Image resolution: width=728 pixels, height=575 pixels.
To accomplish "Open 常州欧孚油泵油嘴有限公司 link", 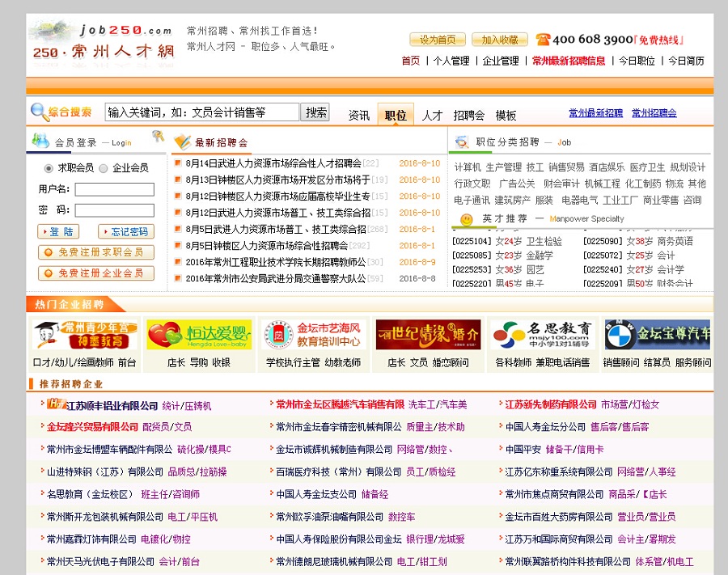I will pos(330,517).
